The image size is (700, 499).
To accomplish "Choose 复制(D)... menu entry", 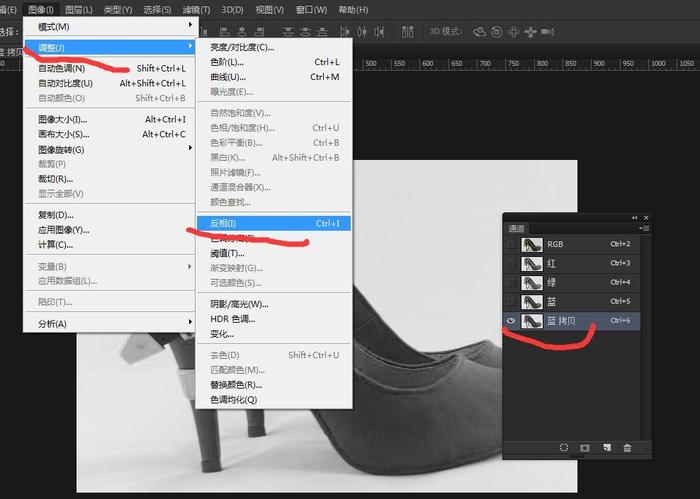I will click(x=109, y=215).
